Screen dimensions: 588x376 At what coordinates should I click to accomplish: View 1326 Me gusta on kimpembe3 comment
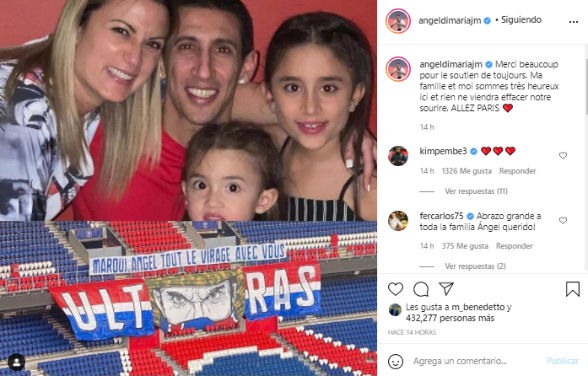pyautogui.click(x=467, y=171)
